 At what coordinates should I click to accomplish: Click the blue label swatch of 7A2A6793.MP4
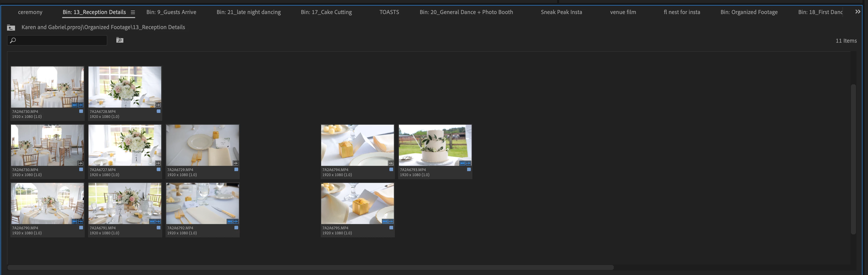[469, 170]
